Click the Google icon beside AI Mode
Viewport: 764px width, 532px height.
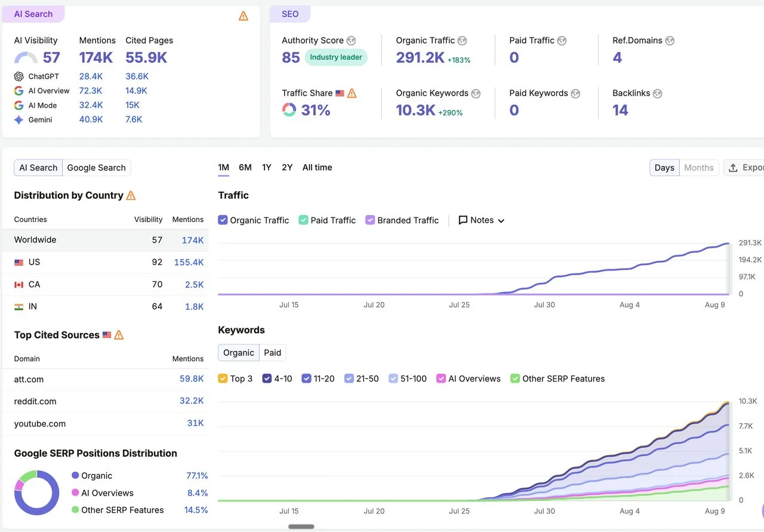coord(19,105)
